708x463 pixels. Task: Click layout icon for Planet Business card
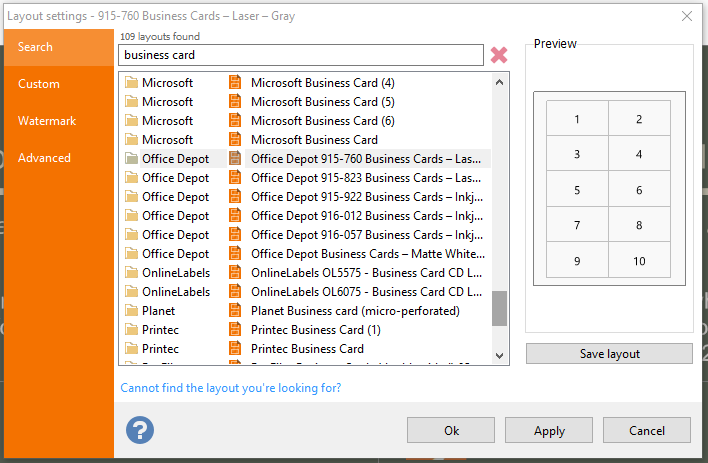tap(235, 310)
